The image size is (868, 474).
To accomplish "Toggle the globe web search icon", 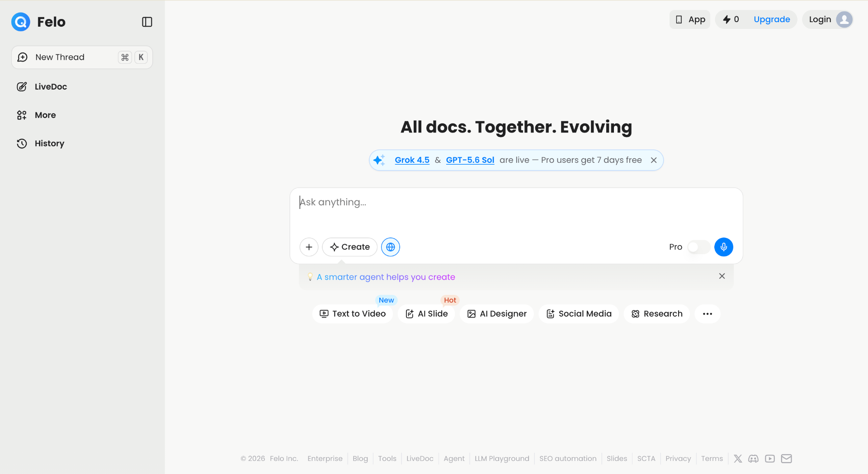I will (391, 247).
